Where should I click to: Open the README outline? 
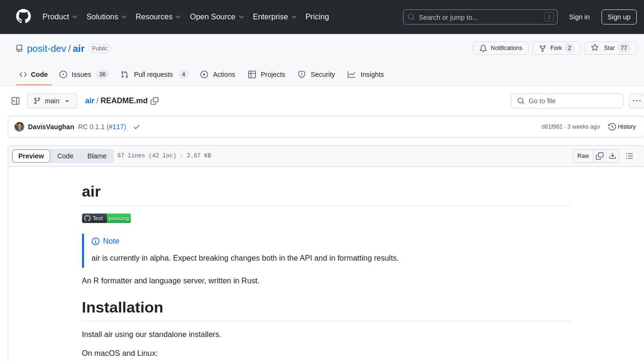pos(629,156)
